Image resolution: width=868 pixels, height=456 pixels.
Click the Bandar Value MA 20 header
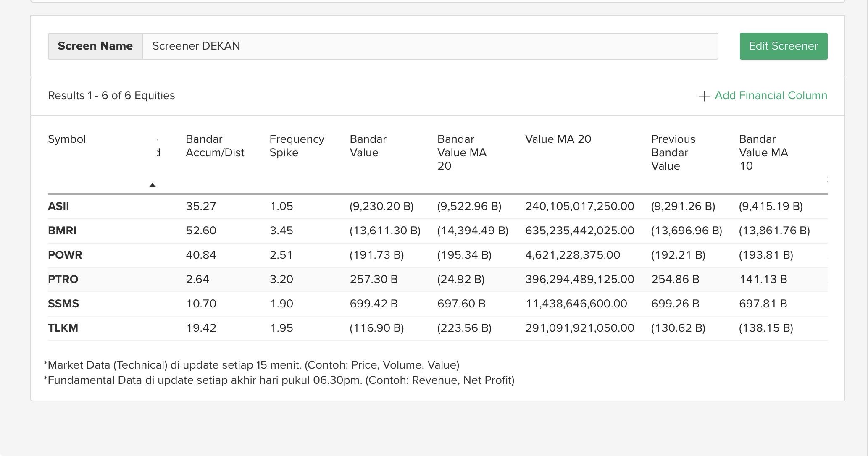[461, 152]
